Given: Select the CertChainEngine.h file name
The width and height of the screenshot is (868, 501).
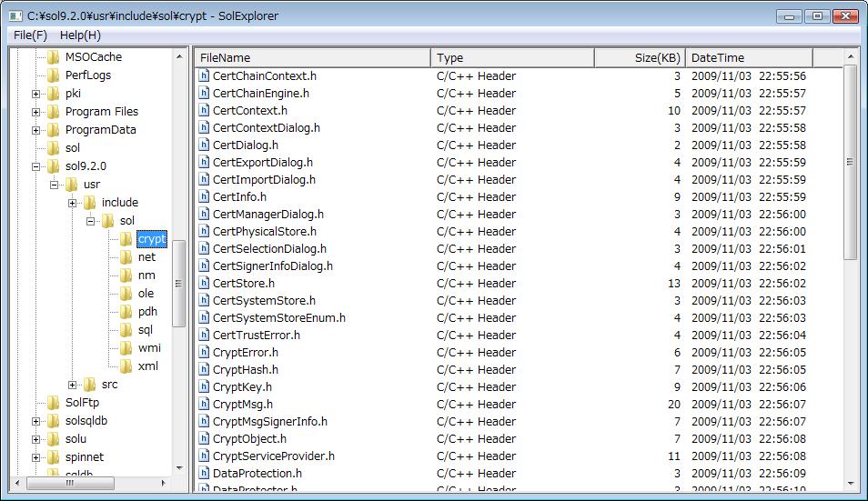Looking at the screenshot, I should 261,94.
